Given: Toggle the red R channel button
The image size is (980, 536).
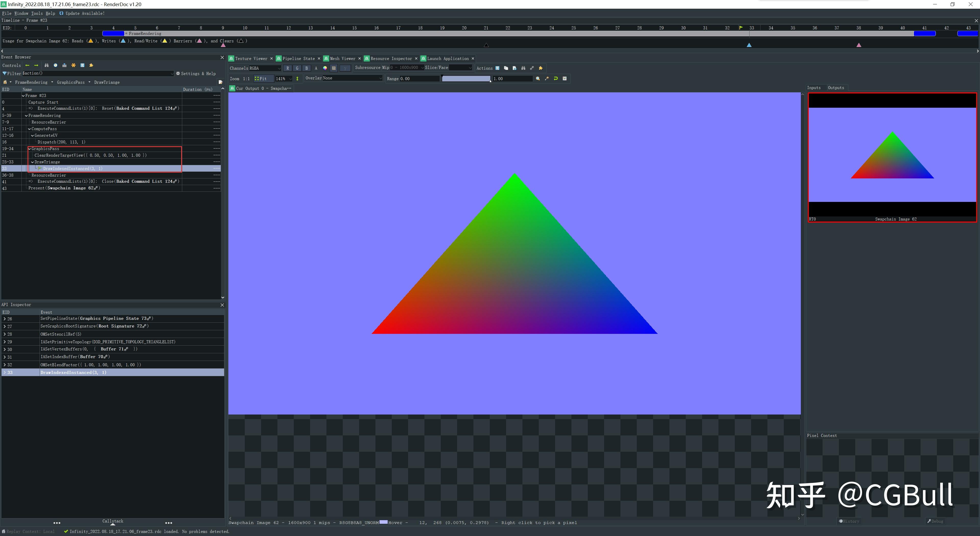Looking at the screenshot, I should 288,68.
